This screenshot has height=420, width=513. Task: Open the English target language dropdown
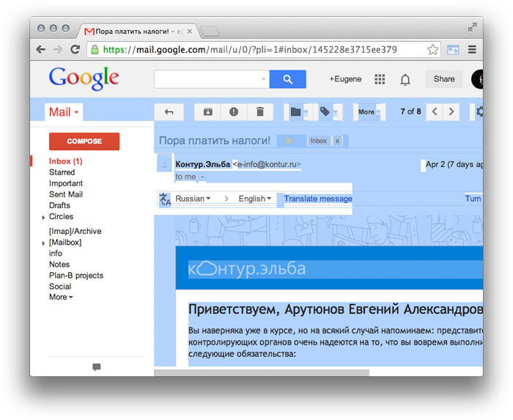click(x=254, y=199)
